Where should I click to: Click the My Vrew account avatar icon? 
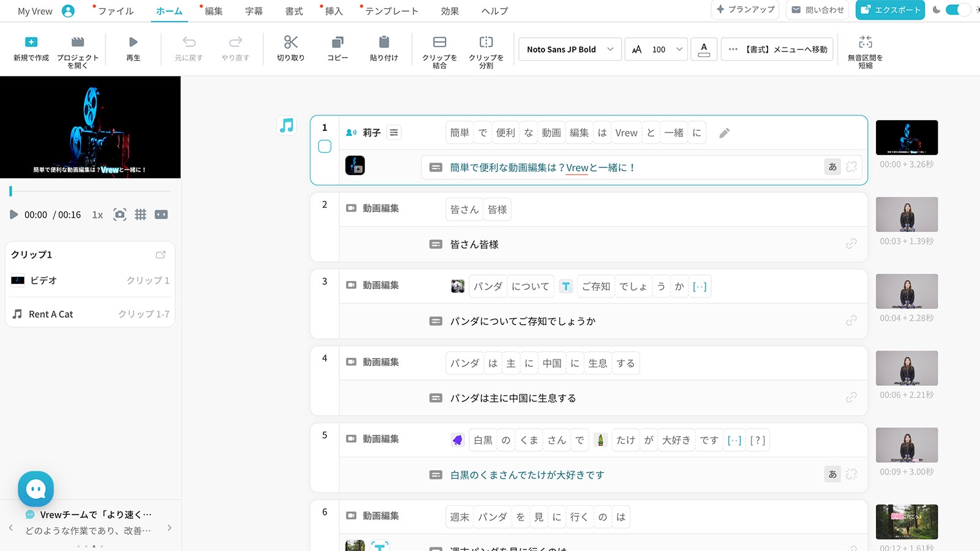[x=68, y=11]
